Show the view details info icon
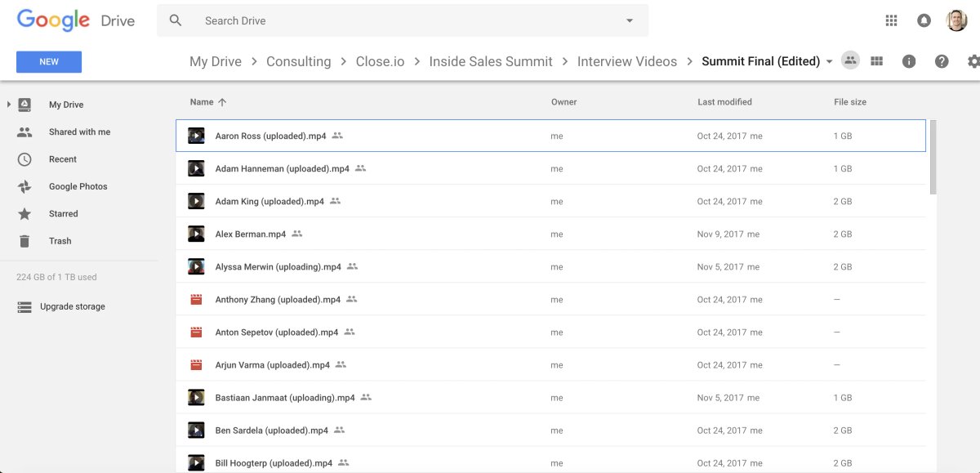The width and height of the screenshot is (980, 473). point(909,61)
